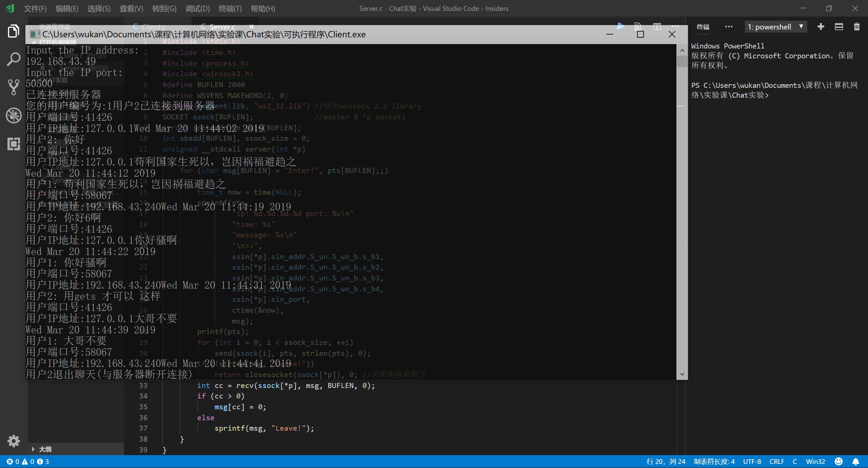Click the notifications bell in status bar
The height and width of the screenshot is (468, 868).
click(x=856, y=462)
